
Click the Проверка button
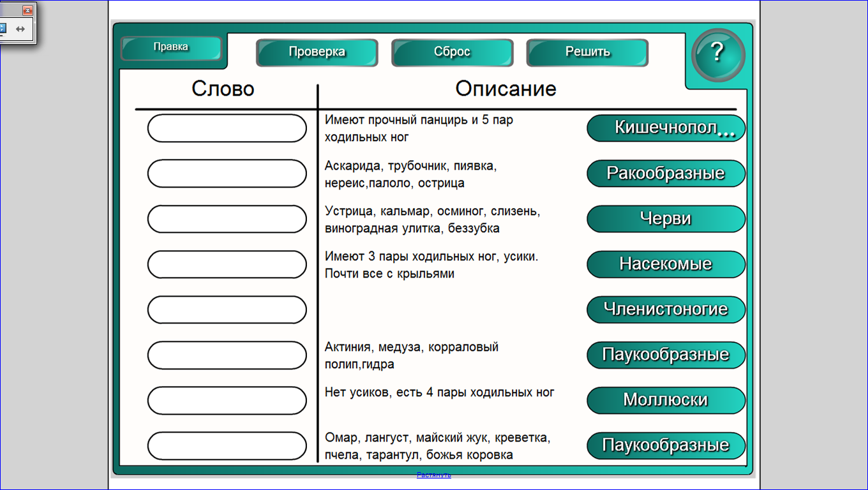click(317, 52)
